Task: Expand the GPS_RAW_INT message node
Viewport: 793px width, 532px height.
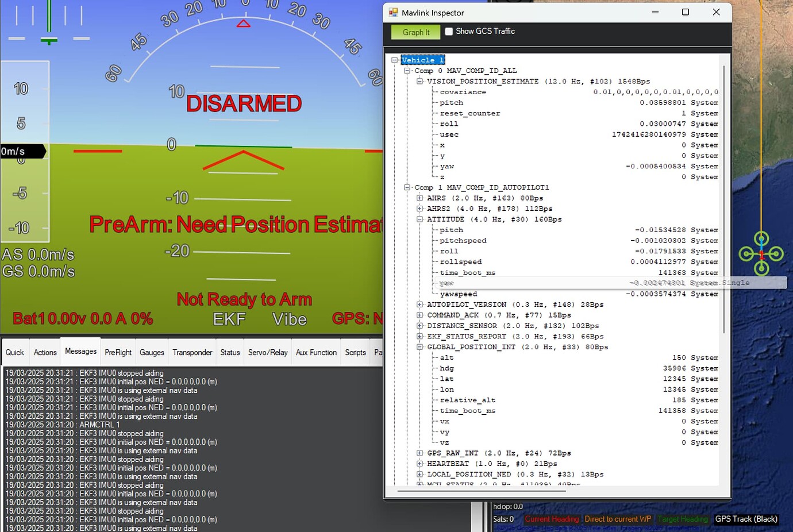Action: tap(419, 453)
